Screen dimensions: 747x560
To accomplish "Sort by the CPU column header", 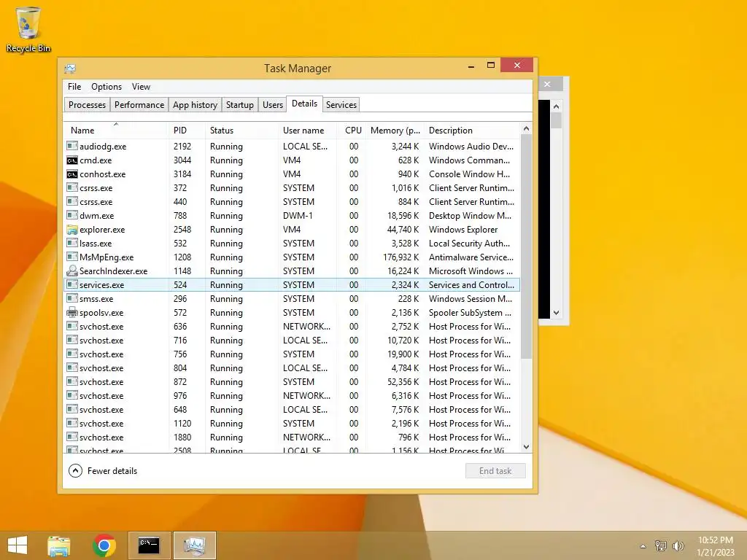I will 352,130.
